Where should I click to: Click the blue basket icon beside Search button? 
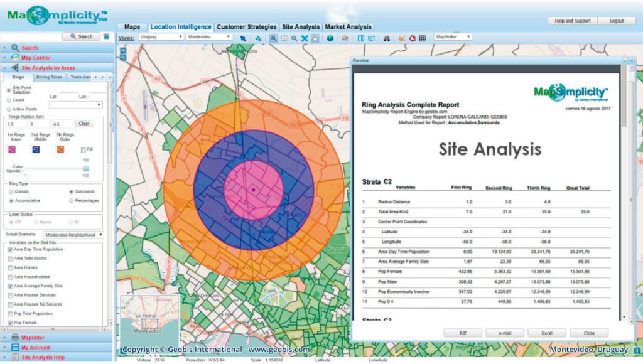coord(107,36)
